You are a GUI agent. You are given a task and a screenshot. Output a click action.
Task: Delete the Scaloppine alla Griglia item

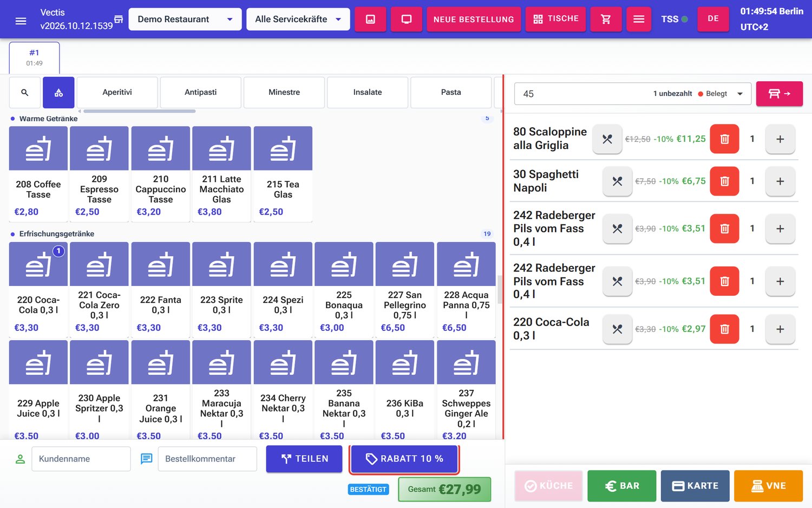724,139
